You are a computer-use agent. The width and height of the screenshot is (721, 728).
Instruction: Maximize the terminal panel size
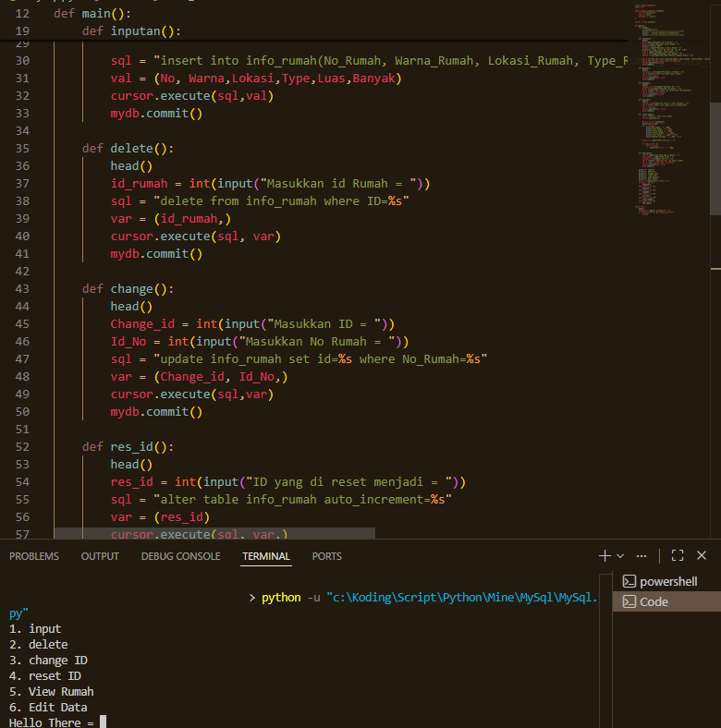[x=678, y=555]
